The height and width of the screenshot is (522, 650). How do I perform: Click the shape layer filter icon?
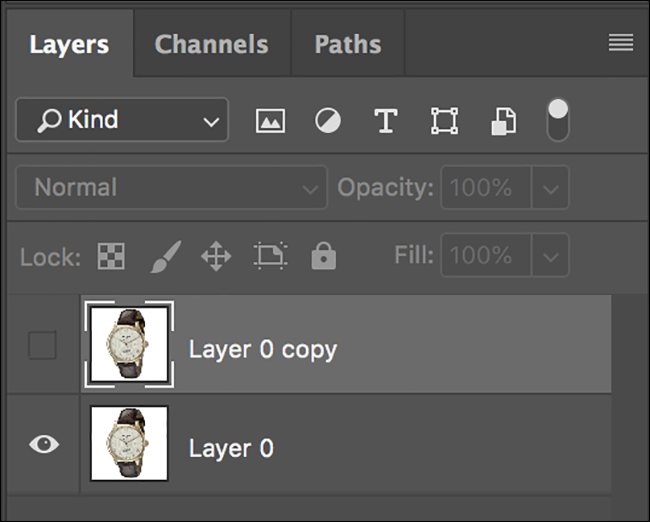coord(444,122)
